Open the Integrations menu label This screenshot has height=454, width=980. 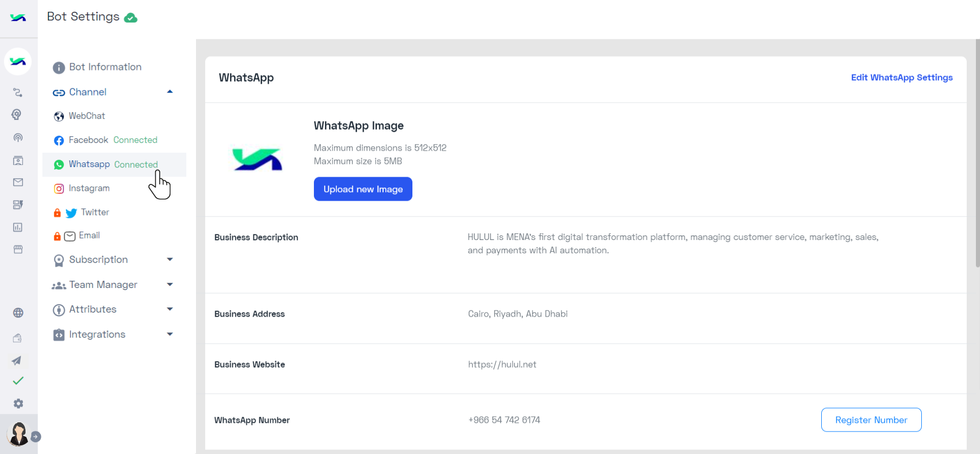point(97,334)
